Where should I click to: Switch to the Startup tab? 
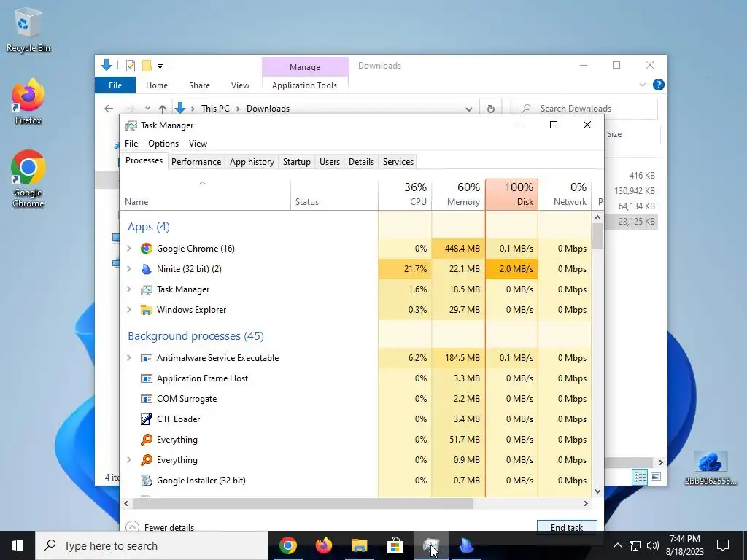tap(297, 162)
